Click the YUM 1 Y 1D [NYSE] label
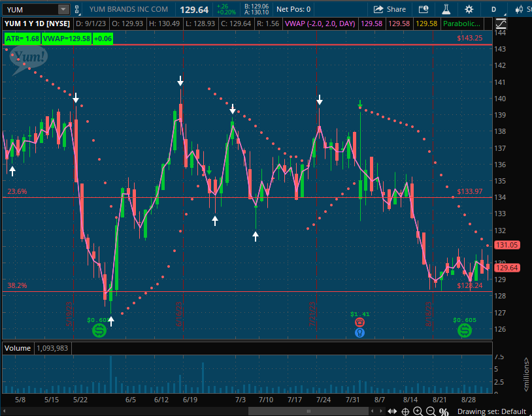 [x=37, y=24]
